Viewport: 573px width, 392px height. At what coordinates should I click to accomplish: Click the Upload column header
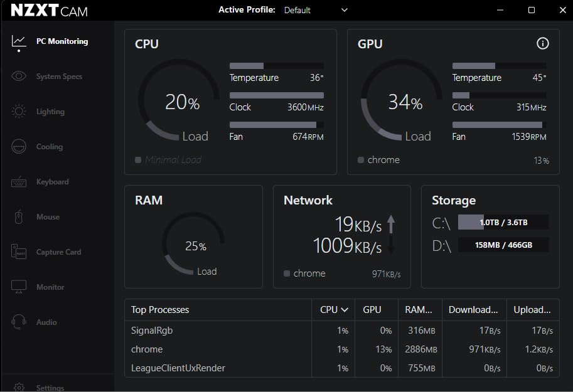(532, 310)
